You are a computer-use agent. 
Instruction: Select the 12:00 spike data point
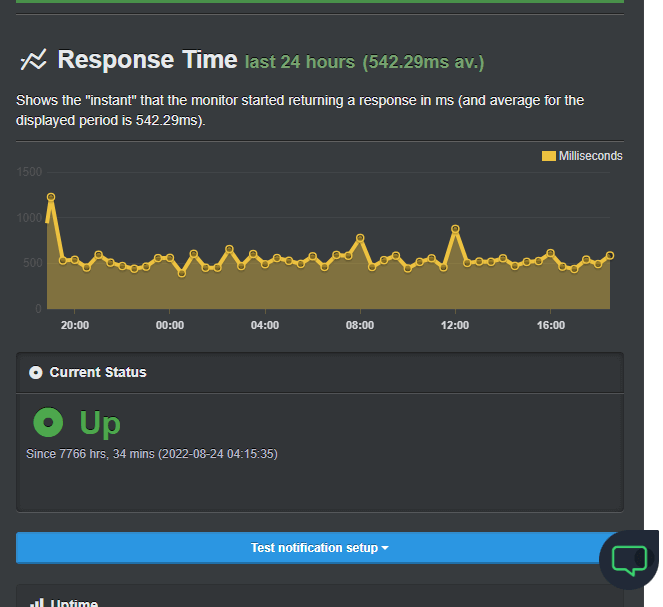tap(455, 229)
